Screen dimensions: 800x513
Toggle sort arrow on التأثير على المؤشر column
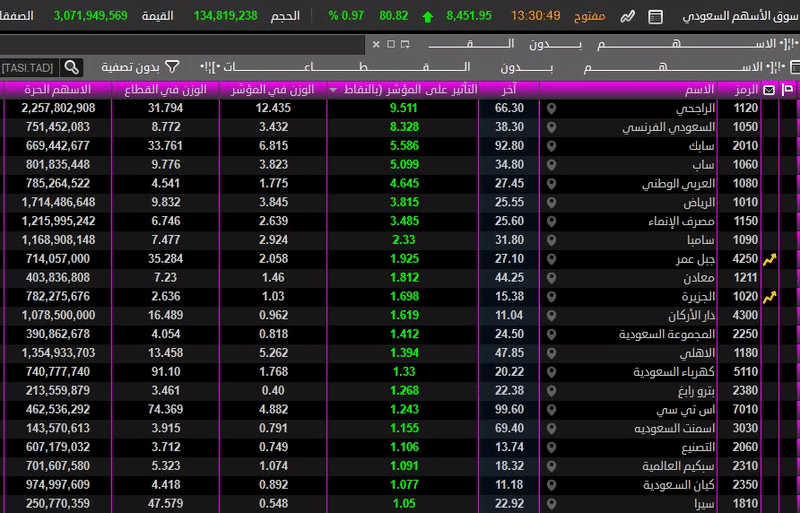[x=334, y=89]
